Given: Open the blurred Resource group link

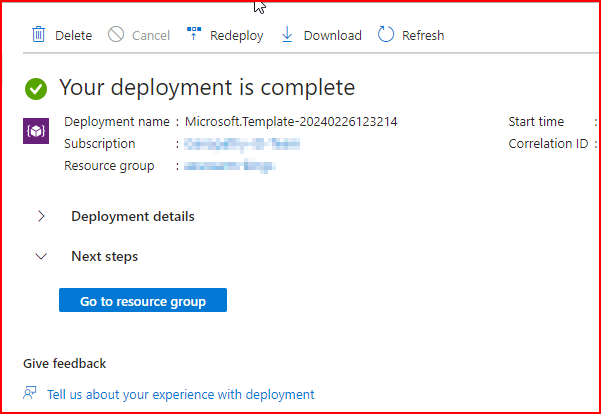Looking at the screenshot, I should [230, 166].
